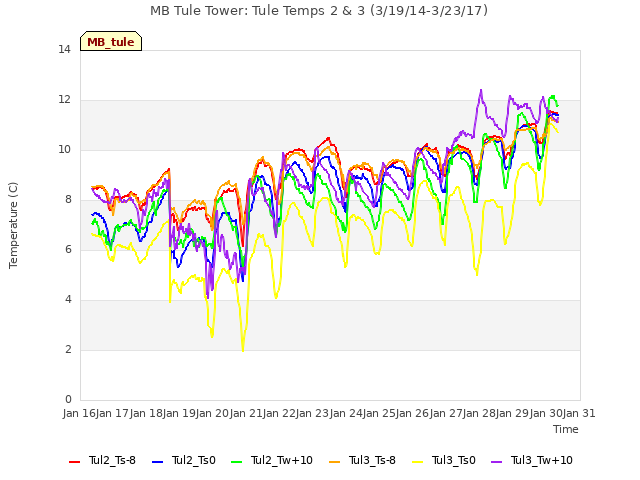Click the Jan 23 x-axis tick label
This screenshot has height=480, width=640.
click(313, 413)
